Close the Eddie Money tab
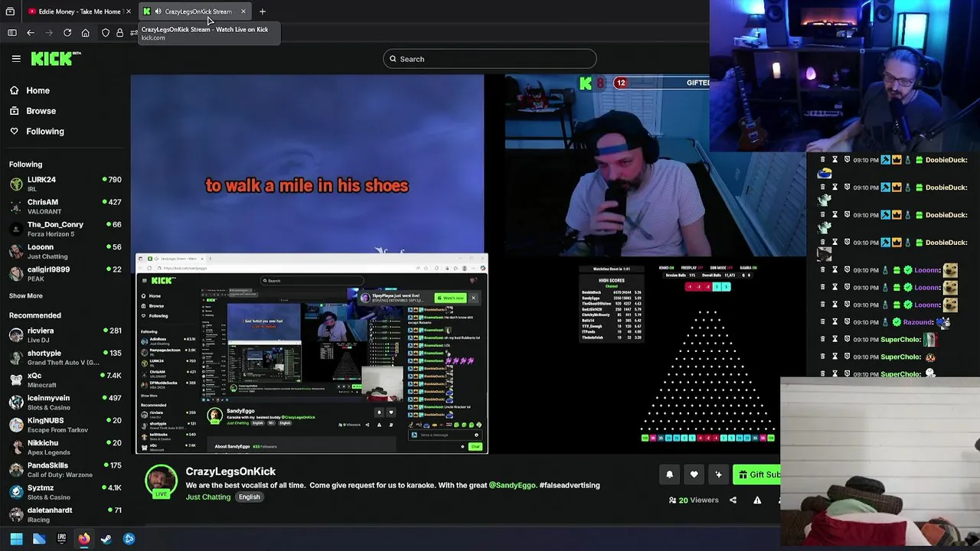Screen dimensions: 980x551 129,11
